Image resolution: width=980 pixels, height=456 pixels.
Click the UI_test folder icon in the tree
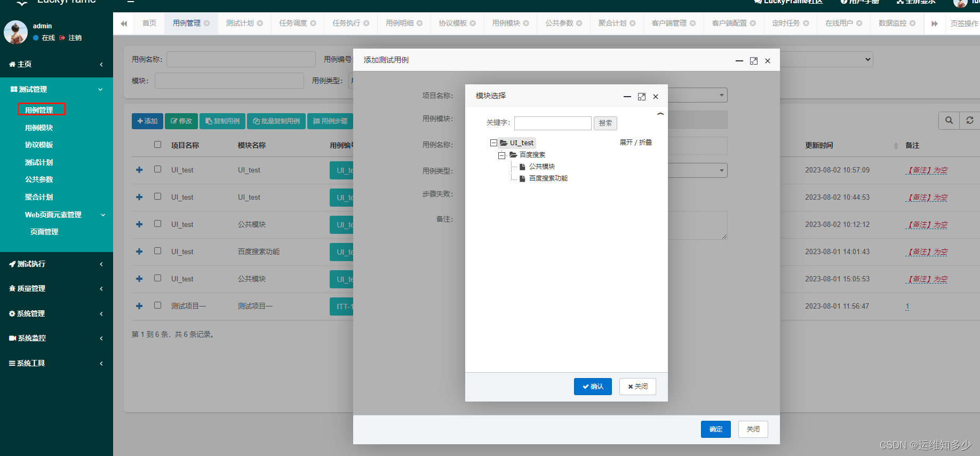coord(504,143)
